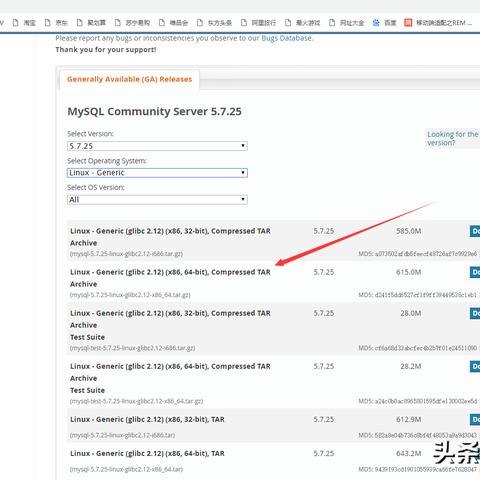Open the Select Operating System dropdown
The image size is (480, 480).
(x=157, y=173)
